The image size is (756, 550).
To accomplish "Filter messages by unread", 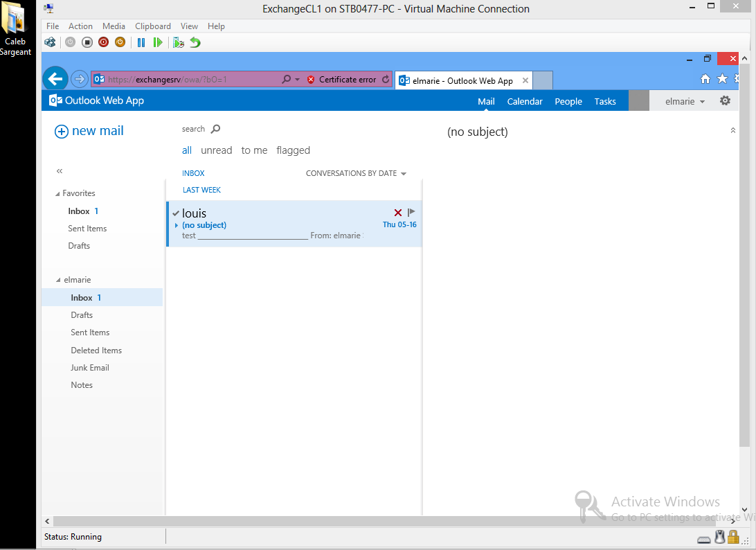I will (216, 150).
